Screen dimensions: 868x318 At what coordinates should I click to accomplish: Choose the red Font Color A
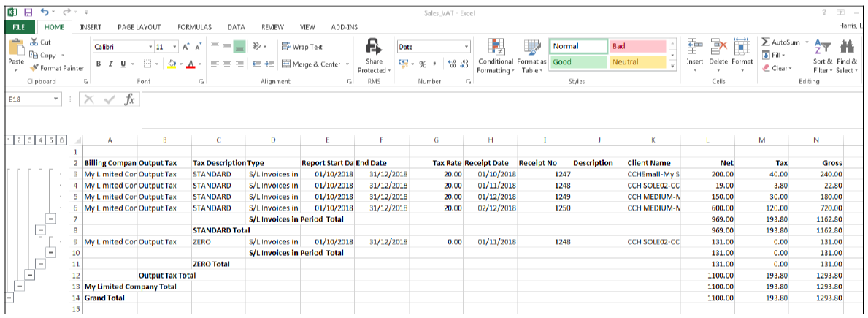pyautogui.click(x=191, y=64)
